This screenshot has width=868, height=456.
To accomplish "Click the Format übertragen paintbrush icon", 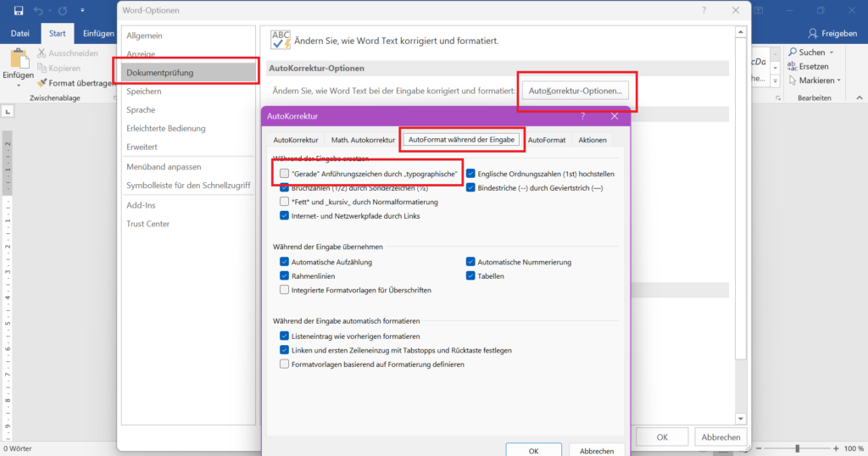I will (42, 83).
